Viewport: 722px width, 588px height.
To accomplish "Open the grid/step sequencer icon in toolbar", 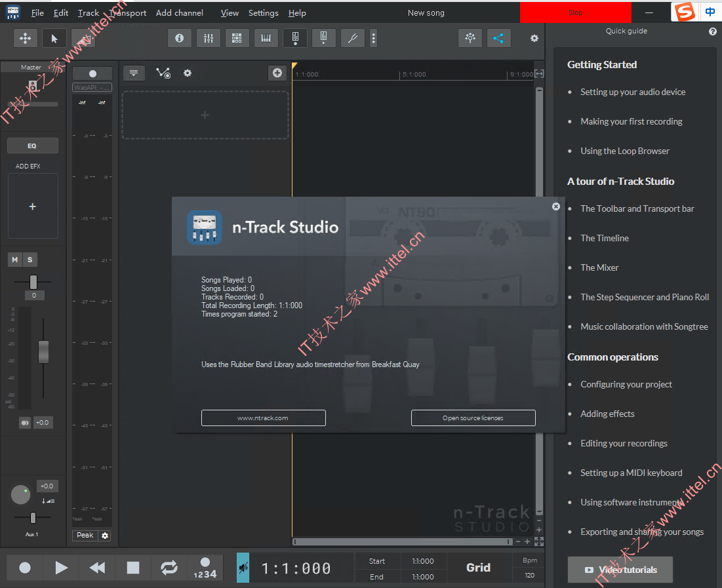I will coord(237,38).
